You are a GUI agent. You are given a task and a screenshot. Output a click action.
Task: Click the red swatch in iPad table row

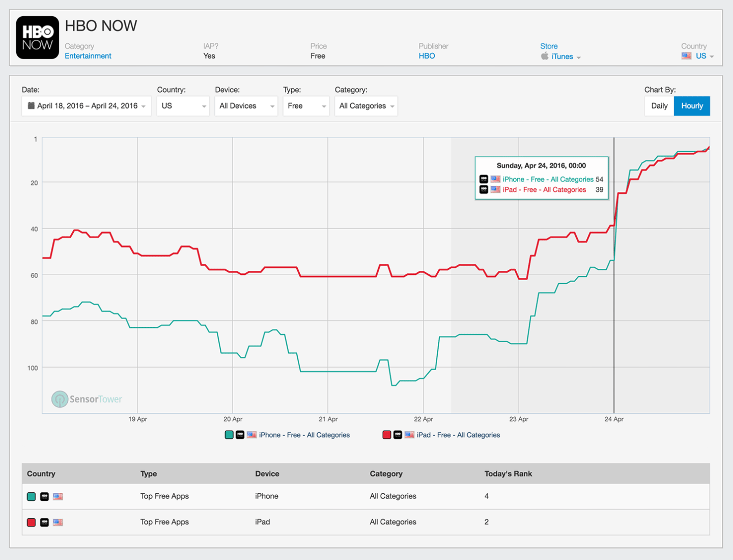31,522
